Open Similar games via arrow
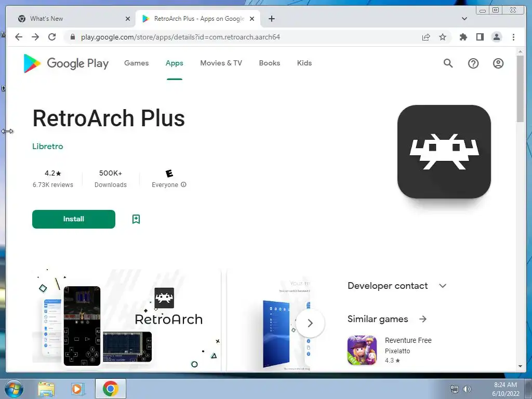This screenshot has width=532, height=399. pyautogui.click(x=423, y=319)
